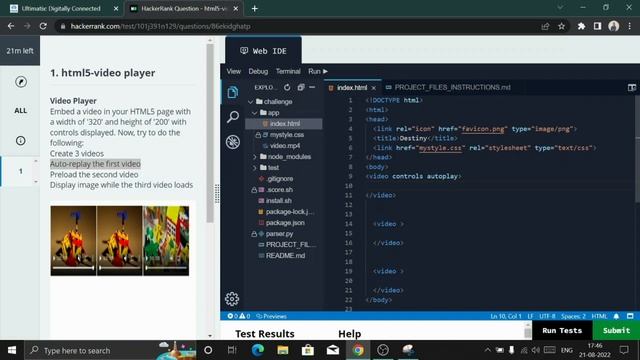Open the View menu
The width and height of the screenshot is (640, 360).
(233, 71)
